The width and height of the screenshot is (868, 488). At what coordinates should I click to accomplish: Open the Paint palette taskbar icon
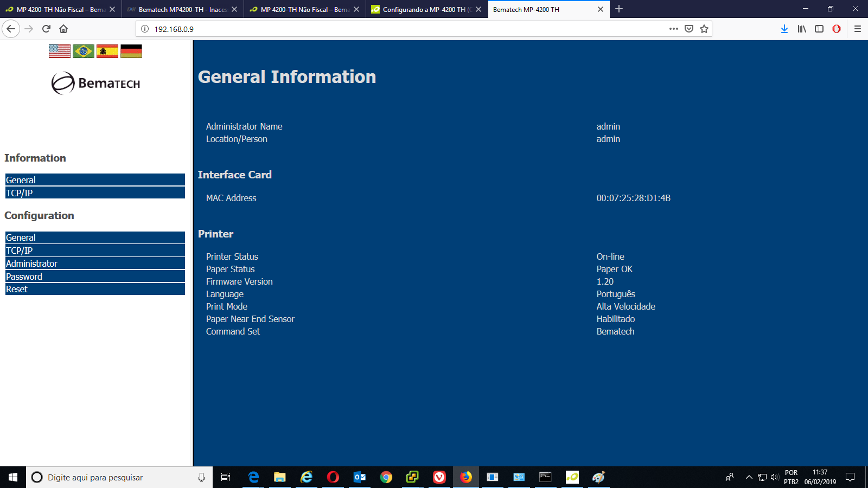(598, 477)
